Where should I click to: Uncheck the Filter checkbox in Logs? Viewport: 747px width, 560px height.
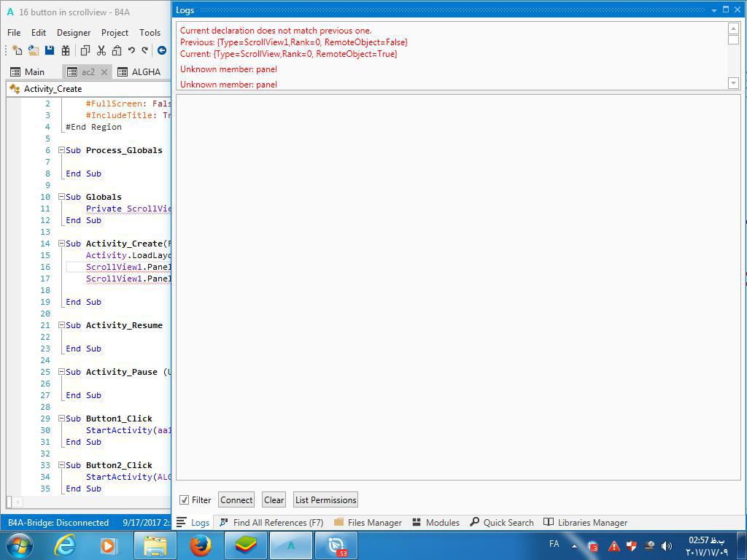click(x=185, y=500)
